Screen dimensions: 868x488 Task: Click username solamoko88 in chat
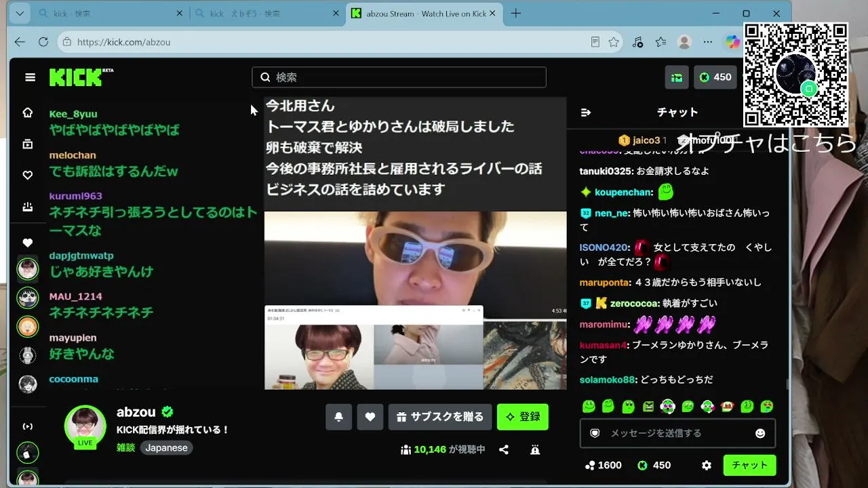pyautogui.click(x=608, y=380)
